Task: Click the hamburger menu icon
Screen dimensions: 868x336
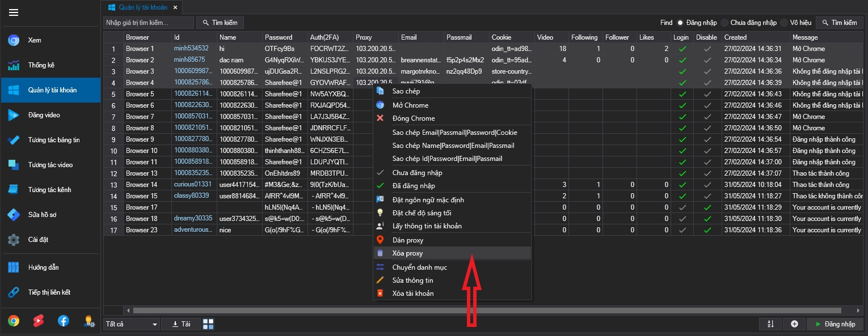Action: (14, 12)
